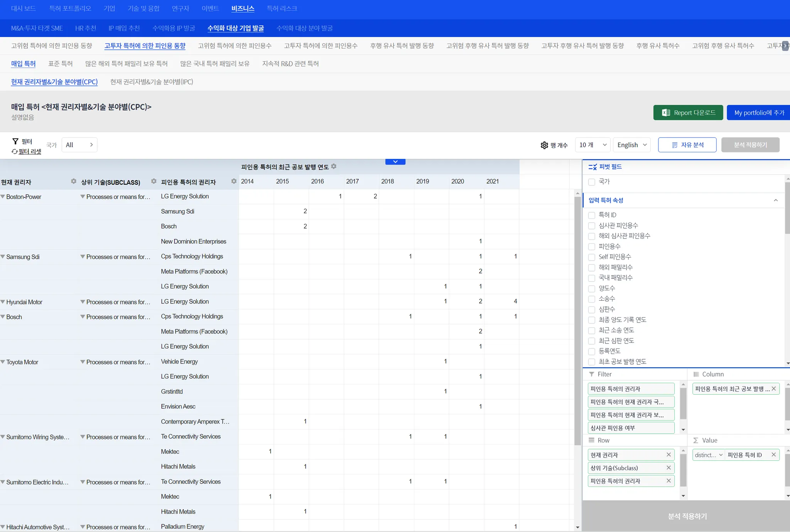Click the gear icon beside 현재 권리자 header
This screenshot has height=532, width=790.
point(73,181)
